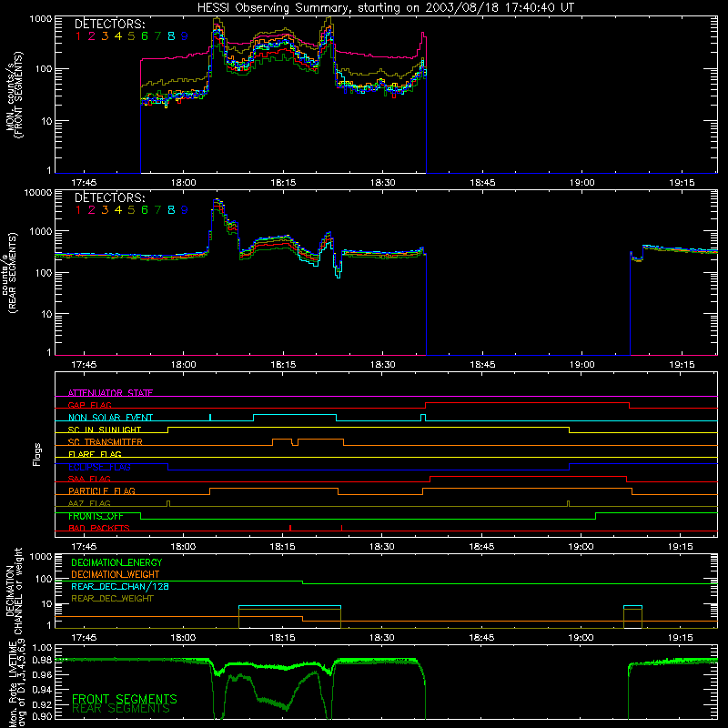Select the FLARE_FLAG label
The image size is (728, 728).
tap(95, 454)
